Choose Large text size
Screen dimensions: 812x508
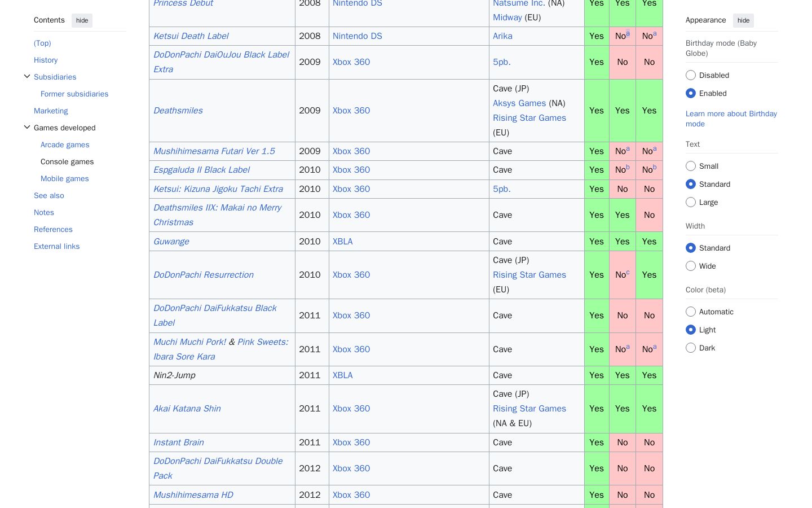point(691,202)
